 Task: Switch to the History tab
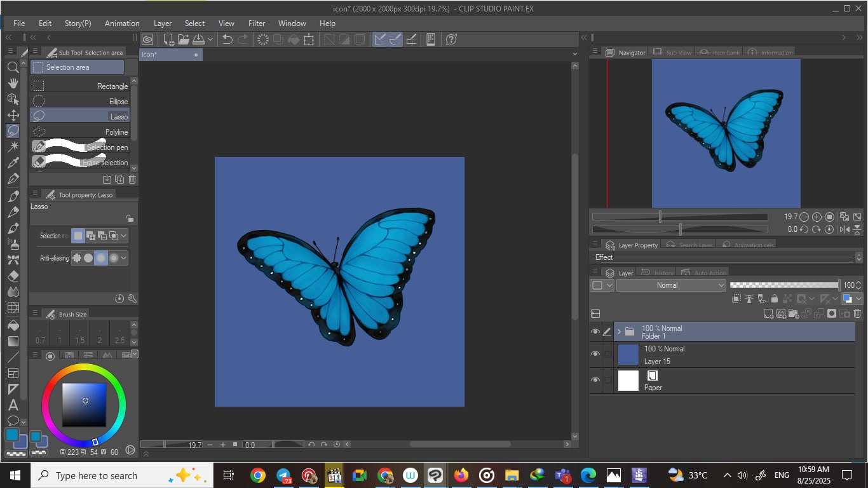click(658, 273)
